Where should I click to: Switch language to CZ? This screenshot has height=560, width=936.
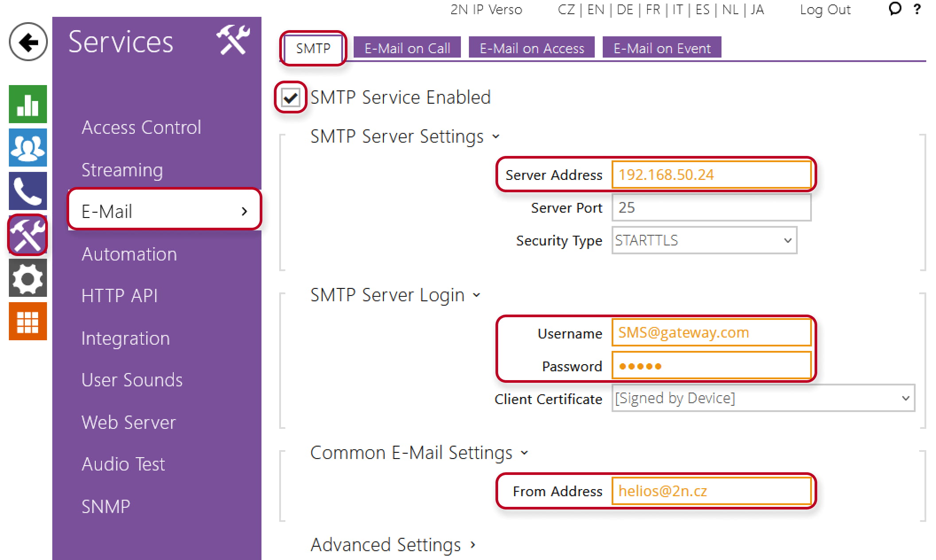click(566, 10)
